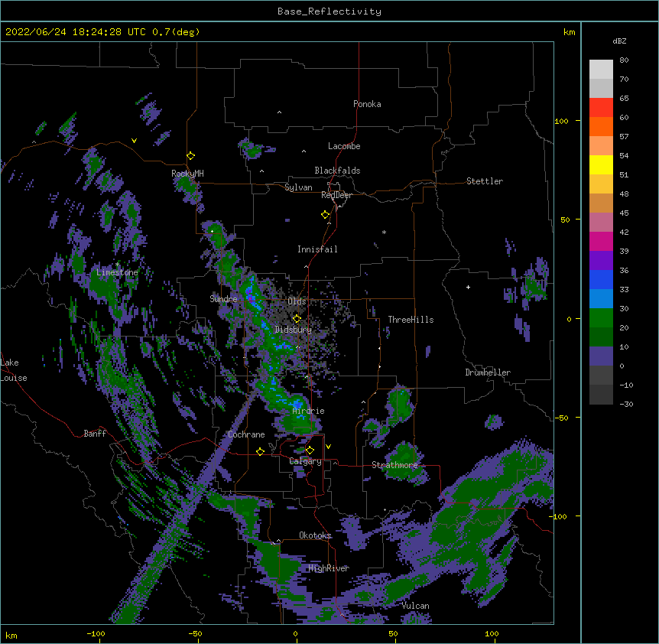Click the Limestone label

point(117,272)
